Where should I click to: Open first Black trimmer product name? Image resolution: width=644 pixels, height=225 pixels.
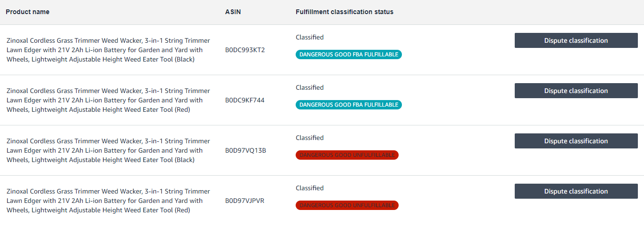pos(108,50)
